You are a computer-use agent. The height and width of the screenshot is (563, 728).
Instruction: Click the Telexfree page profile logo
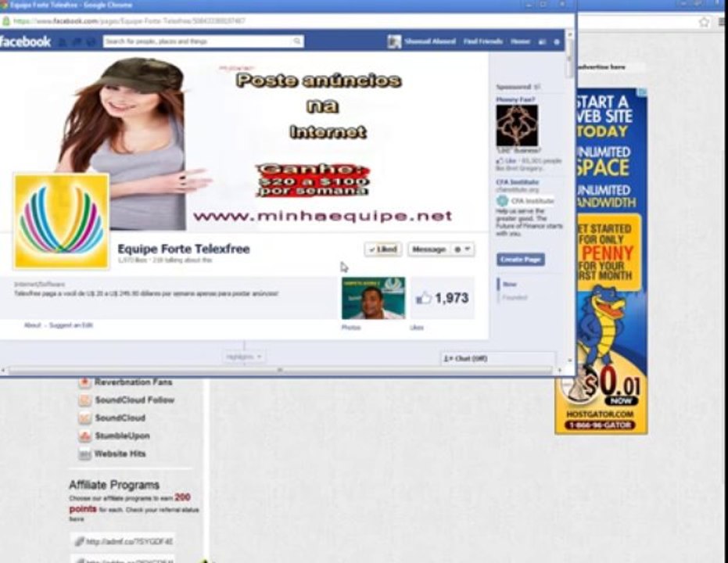(61, 221)
